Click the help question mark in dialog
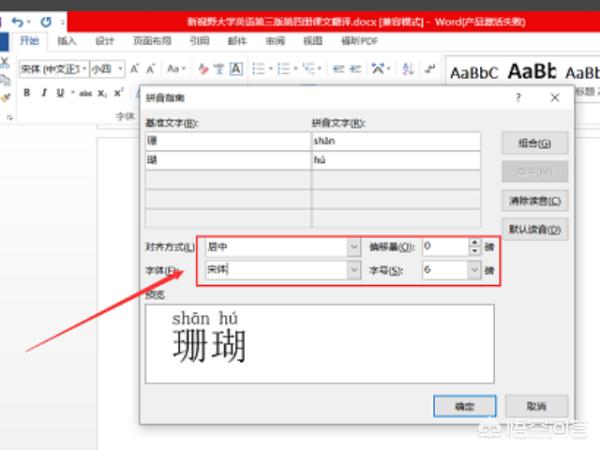600x450 pixels. (518, 98)
